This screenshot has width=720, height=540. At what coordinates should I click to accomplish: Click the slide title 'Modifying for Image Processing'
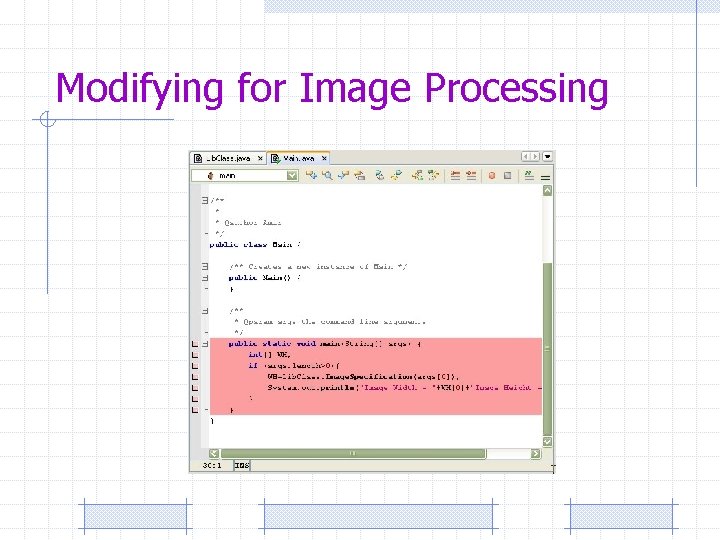point(332,89)
